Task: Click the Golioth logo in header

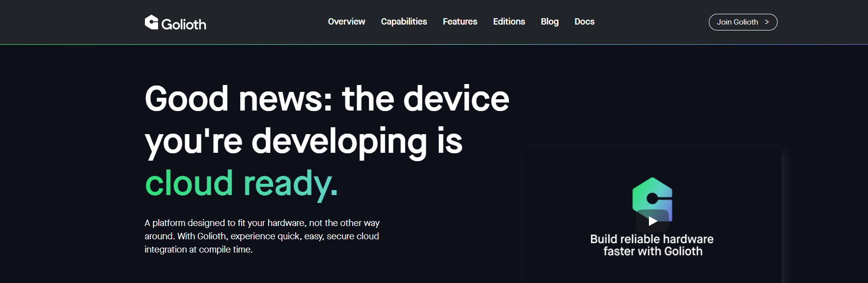Action: [x=175, y=23]
